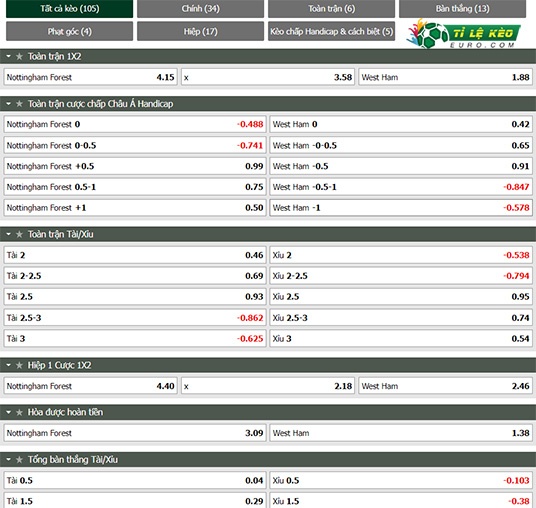This screenshot has height=508, width=536.
Task: Select the Tất cả kèo (105) tab
Action: 69,9
